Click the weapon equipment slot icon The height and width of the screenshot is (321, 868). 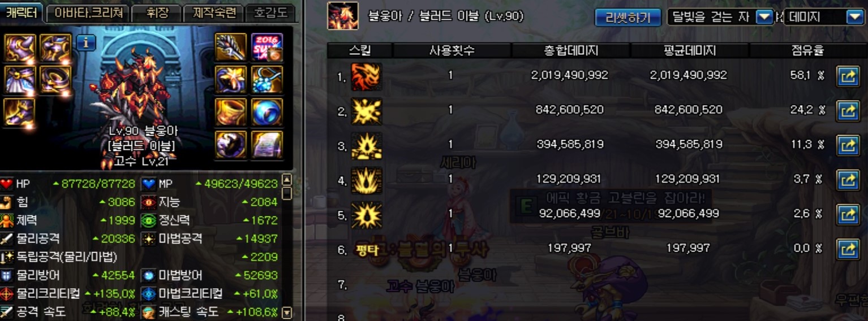point(231,47)
